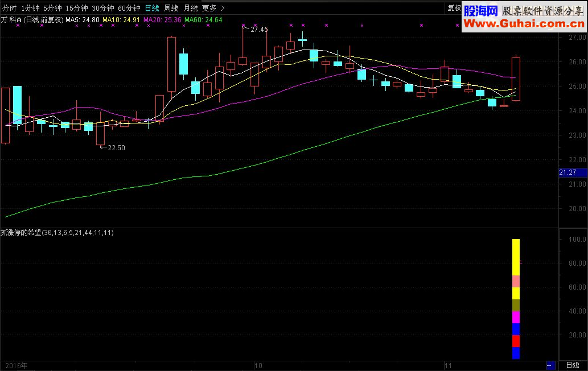Select the 5分钟 timeframe tab
The width and height of the screenshot is (588, 371).
[x=52, y=8]
